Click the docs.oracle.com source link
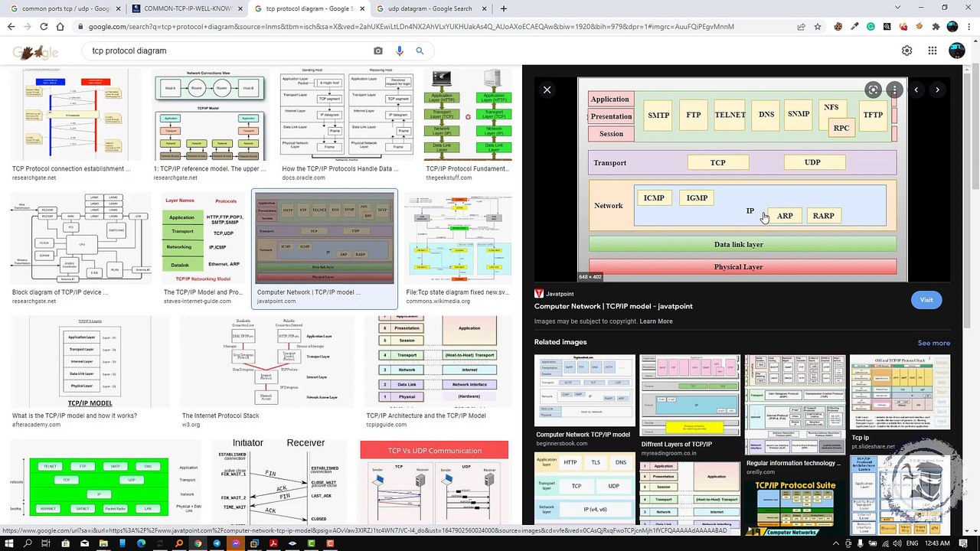 (x=304, y=178)
